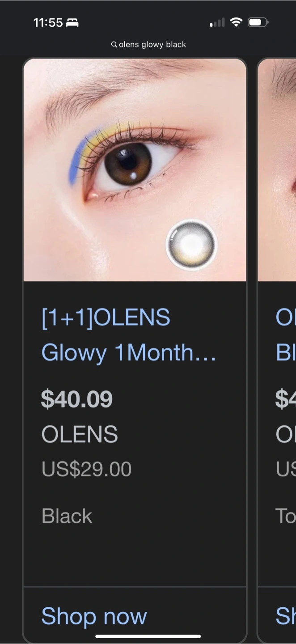Open the '[1+1]OLENS Glowy 1Month' title link
296x644 pixels.
pyautogui.click(x=129, y=335)
